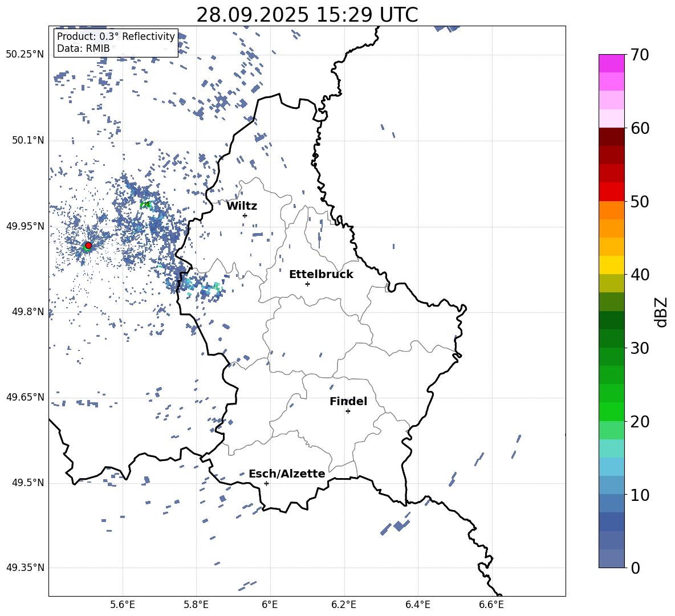Click the cross marker below Ettelbruck
The width and height of the screenshot is (675, 616).
307,284
